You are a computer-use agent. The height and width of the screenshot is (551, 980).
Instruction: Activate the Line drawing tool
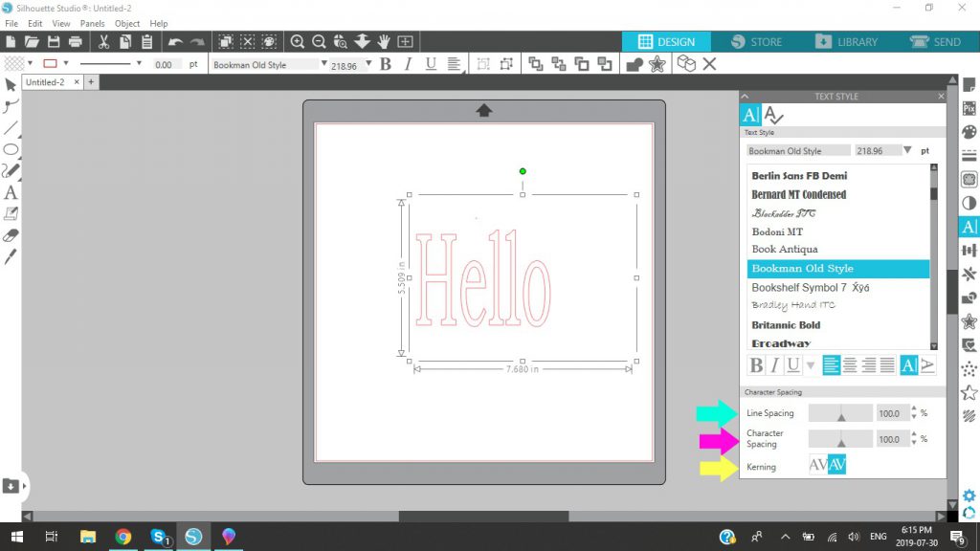[11, 128]
